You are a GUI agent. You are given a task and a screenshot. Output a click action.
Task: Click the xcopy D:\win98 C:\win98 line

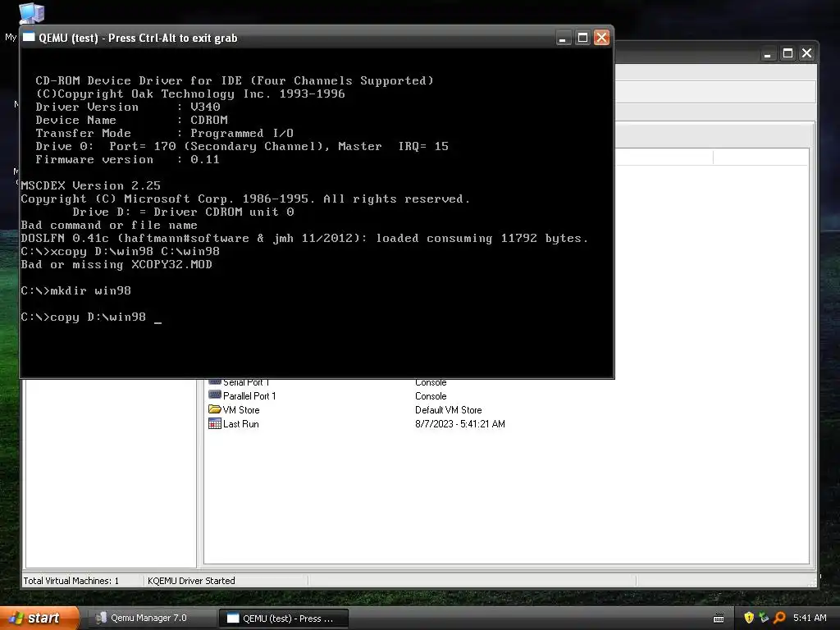click(120, 251)
